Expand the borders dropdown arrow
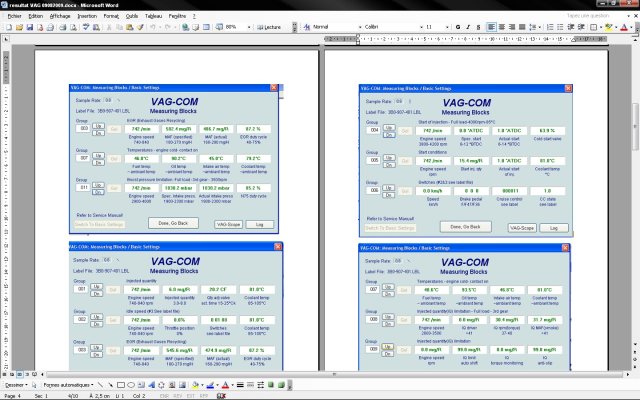The image size is (640, 400). (x=600, y=27)
